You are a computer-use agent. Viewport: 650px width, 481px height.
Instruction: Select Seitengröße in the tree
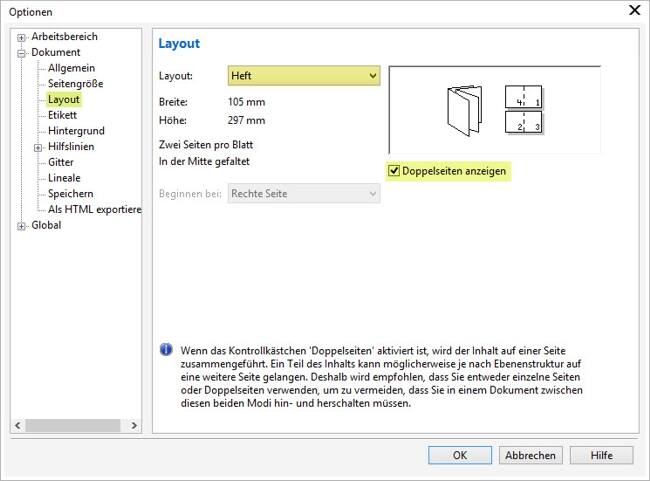(x=75, y=84)
